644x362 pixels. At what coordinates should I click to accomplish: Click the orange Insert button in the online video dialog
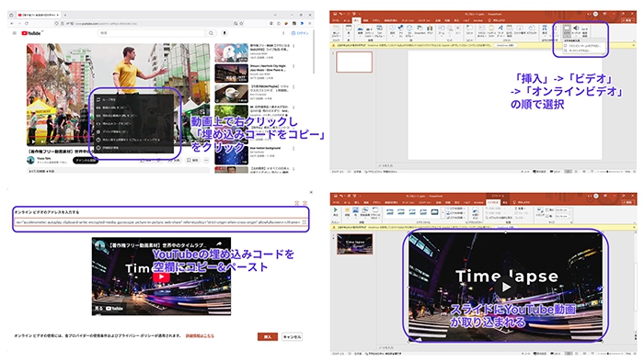[x=268, y=337]
